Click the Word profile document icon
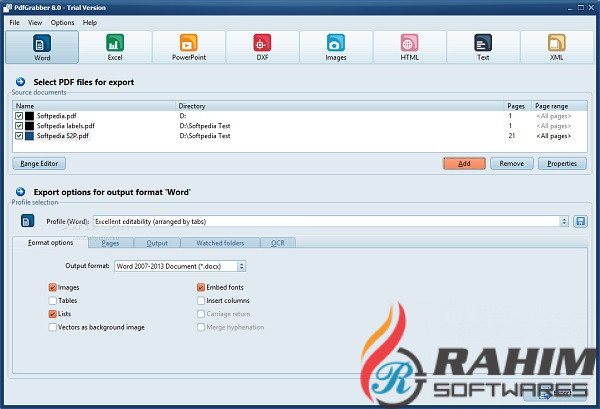 [27, 221]
